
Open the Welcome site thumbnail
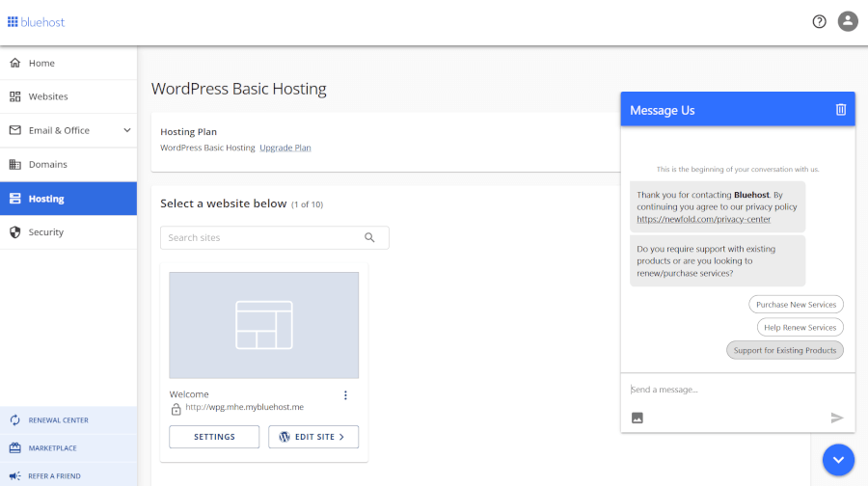(x=263, y=325)
